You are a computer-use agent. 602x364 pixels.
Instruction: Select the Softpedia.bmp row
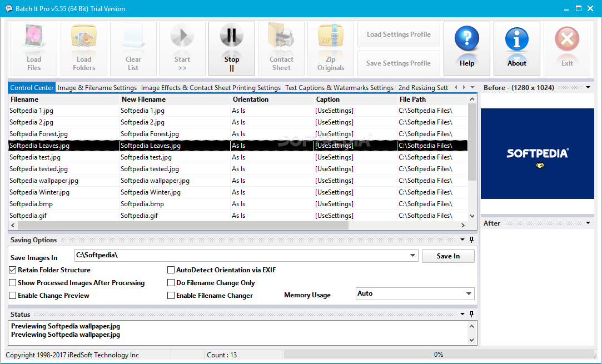238,204
